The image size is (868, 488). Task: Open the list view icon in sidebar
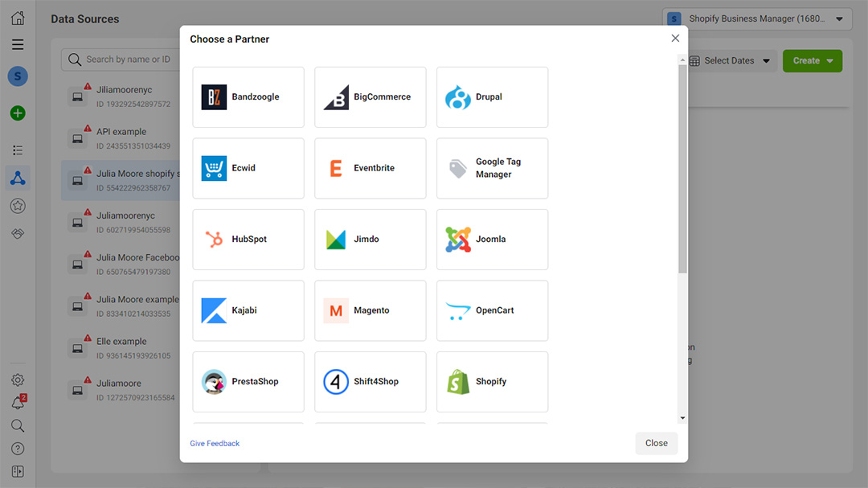pos(18,150)
